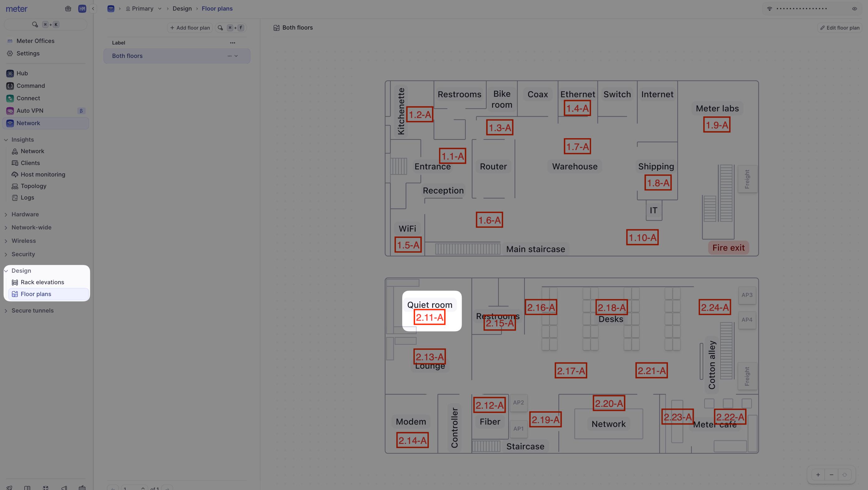
Task: Reset floor plan zoom view
Action: click(x=844, y=474)
